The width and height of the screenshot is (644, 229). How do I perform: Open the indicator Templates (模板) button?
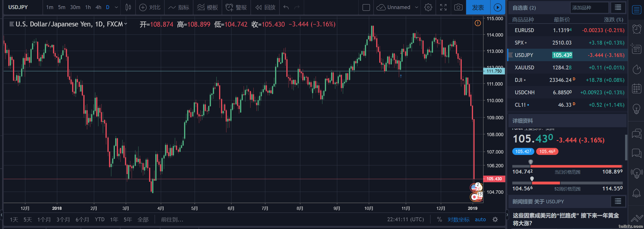point(207,8)
